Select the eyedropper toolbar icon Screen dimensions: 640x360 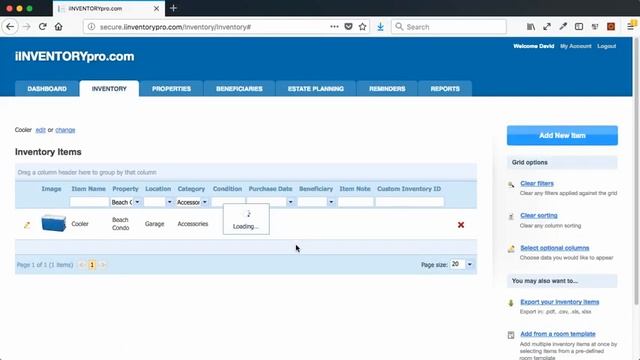(x=563, y=27)
